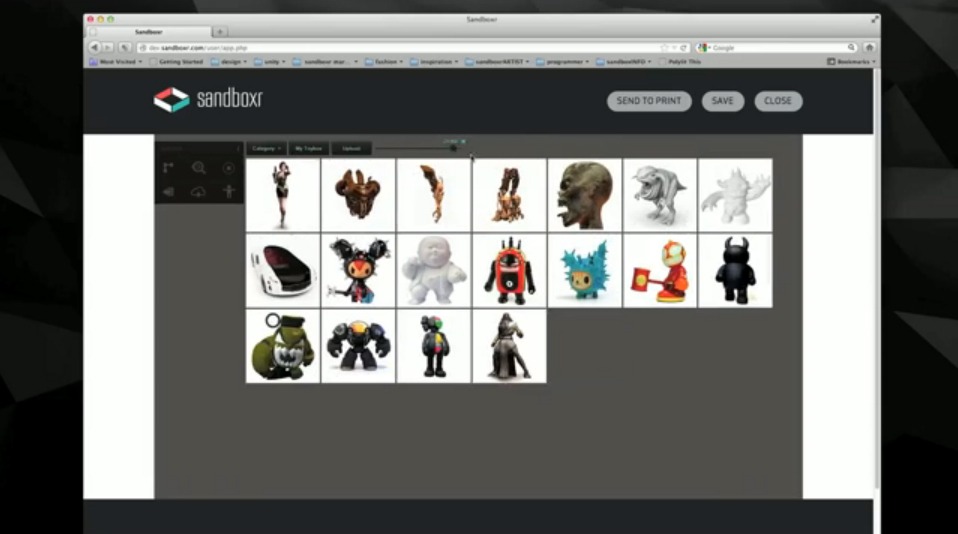Click the SEND TO PRINT button
Viewport: 958px width, 534px height.
click(649, 101)
